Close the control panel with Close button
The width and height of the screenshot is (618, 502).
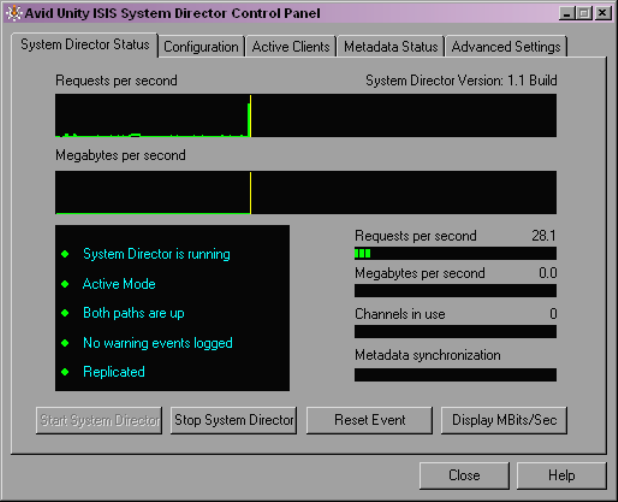point(464,476)
